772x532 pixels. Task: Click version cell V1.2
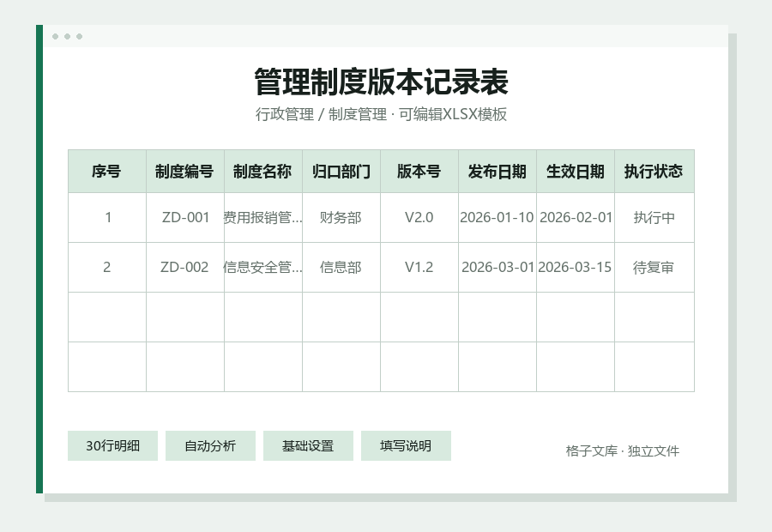point(419,267)
